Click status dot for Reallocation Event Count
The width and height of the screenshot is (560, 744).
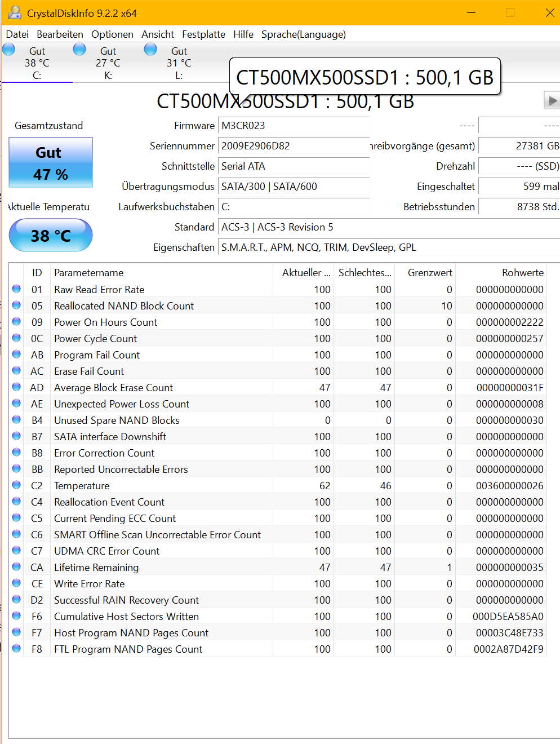coord(16,502)
